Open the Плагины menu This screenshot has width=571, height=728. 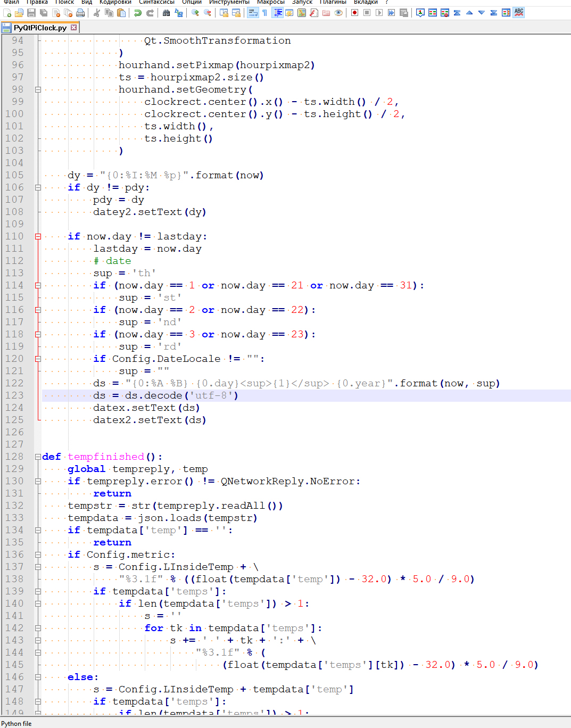(x=333, y=2)
